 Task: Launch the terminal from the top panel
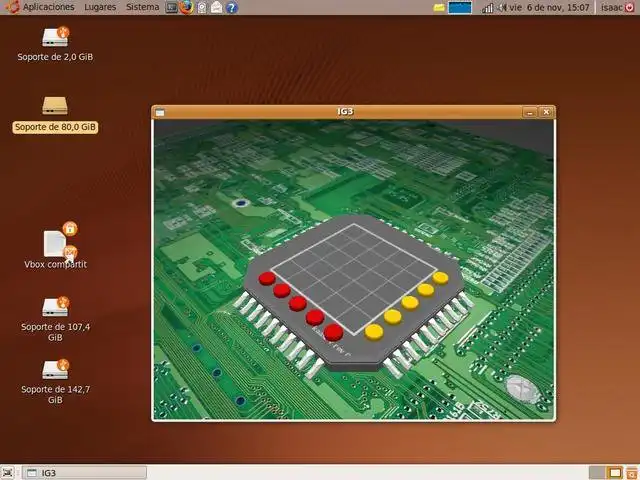(x=171, y=7)
